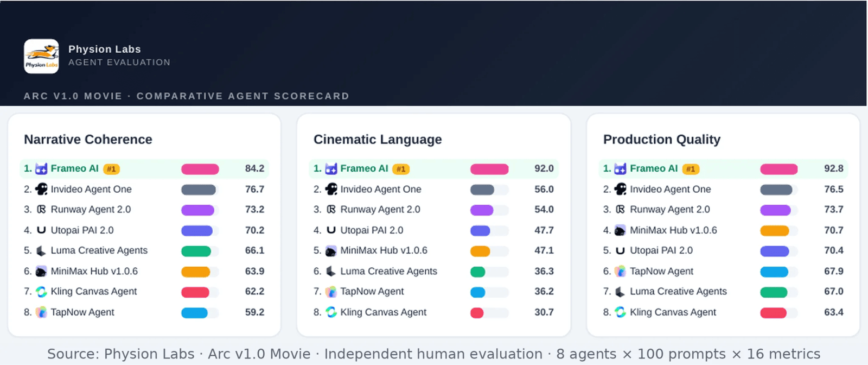Click score 56.0 for Invideo Agent One
Viewport: 868px width, 365px height.
544,189
